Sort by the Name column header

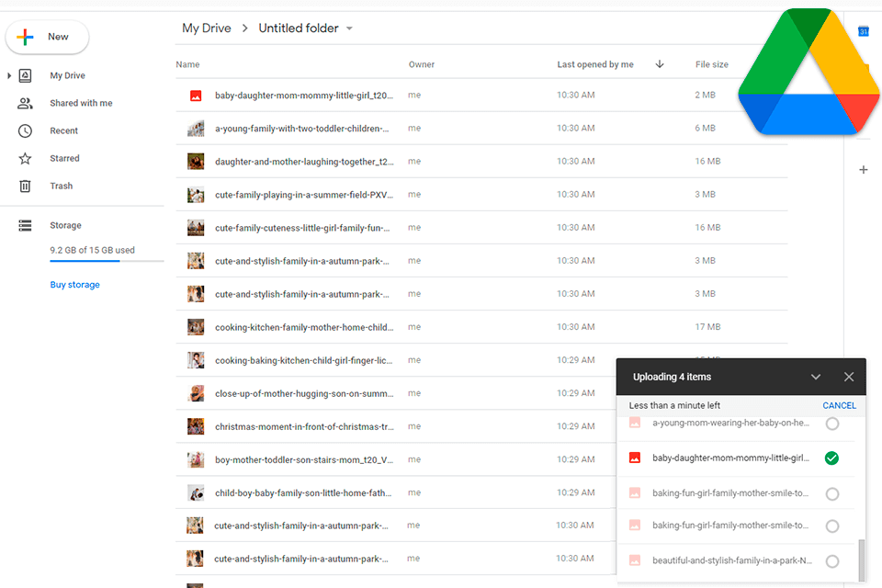187,64
